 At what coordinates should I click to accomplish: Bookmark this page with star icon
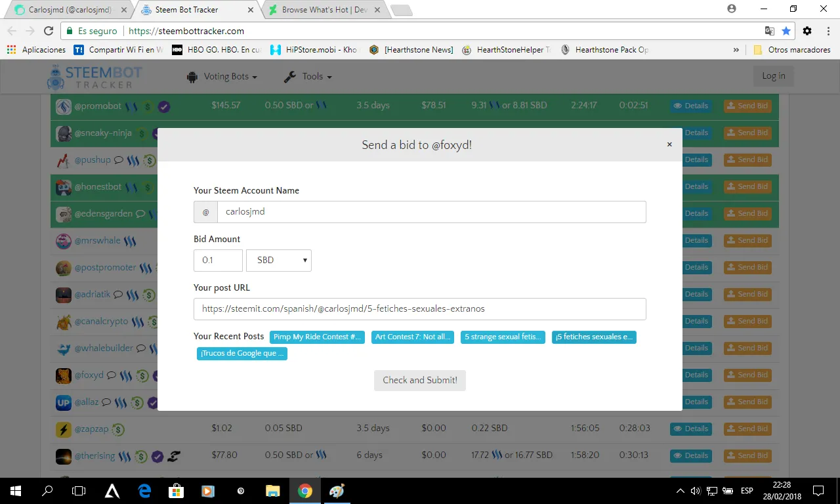[786, 31]
